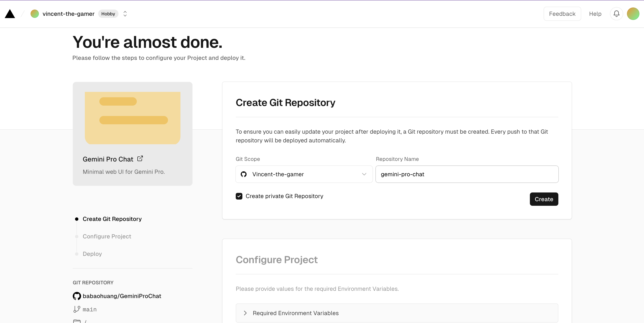Viewport: 644px width, 323px height.
Task: Click the main branch name
Action: [90, 309]
